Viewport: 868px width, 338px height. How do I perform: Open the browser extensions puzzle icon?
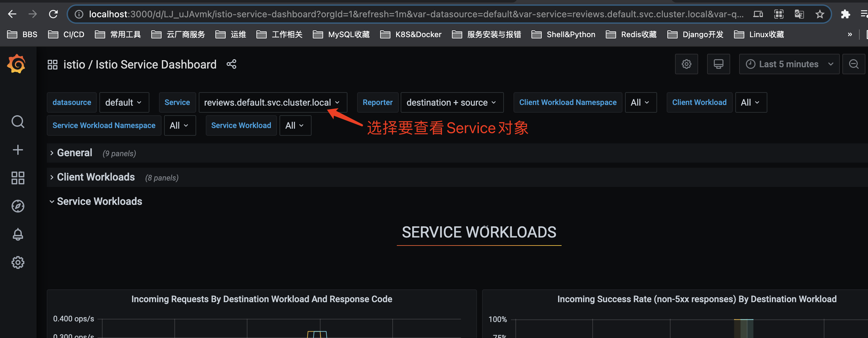[846, 14]
